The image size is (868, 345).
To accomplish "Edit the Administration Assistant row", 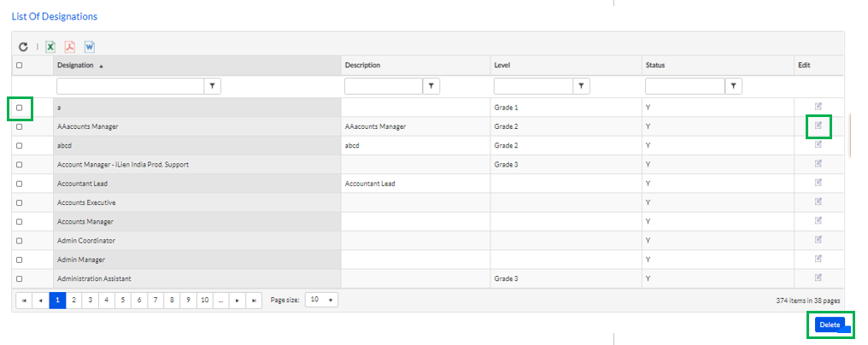I will point(818,278).
